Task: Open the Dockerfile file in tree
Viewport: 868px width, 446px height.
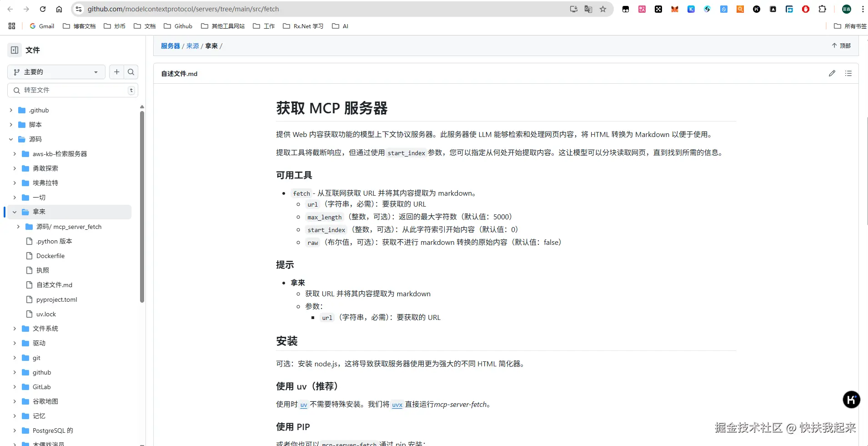Action: pos(50,256)
